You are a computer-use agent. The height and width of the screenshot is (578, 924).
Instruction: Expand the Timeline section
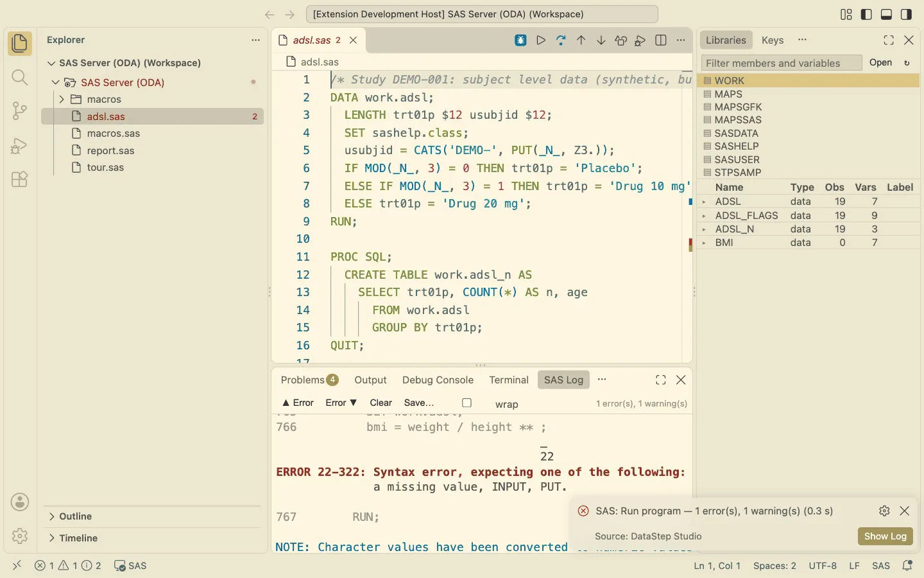51,538
